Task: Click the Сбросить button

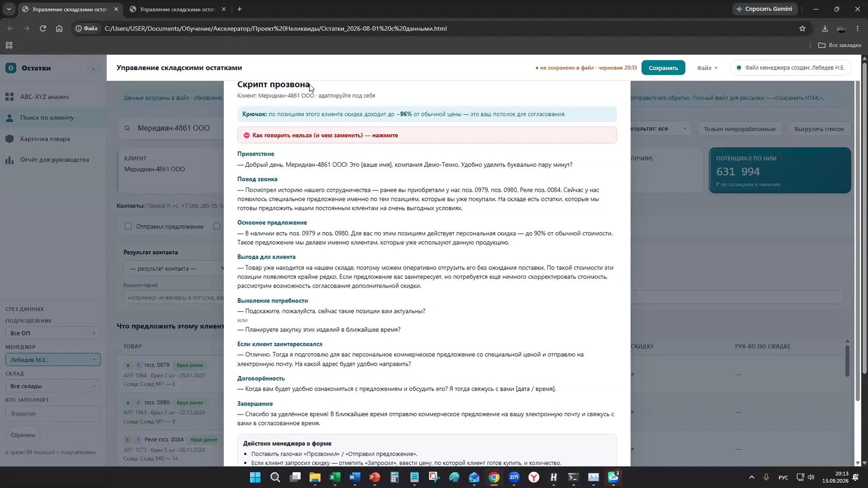Action: (x=23, y=435)
